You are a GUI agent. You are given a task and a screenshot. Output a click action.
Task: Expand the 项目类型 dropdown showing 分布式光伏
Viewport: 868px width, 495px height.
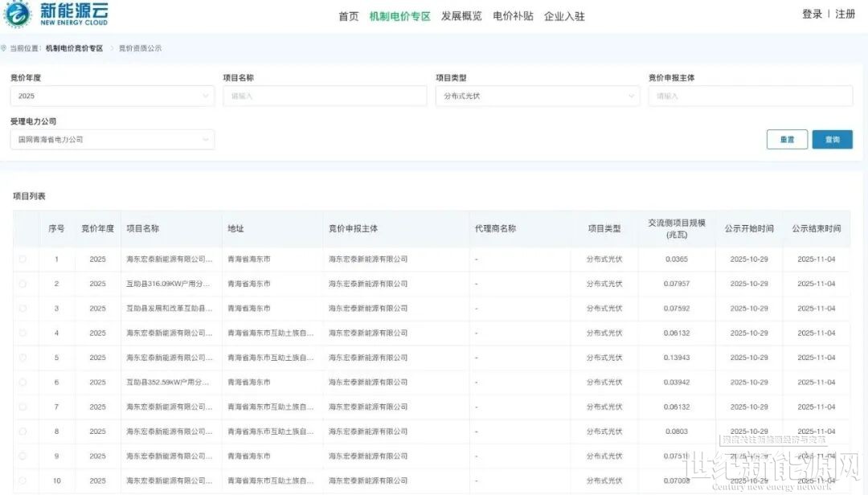point(537,96)
